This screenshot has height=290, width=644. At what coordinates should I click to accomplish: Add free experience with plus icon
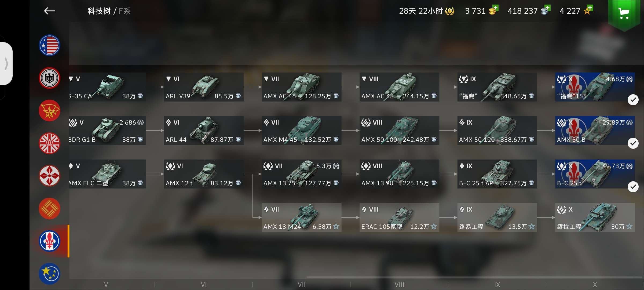590,8
